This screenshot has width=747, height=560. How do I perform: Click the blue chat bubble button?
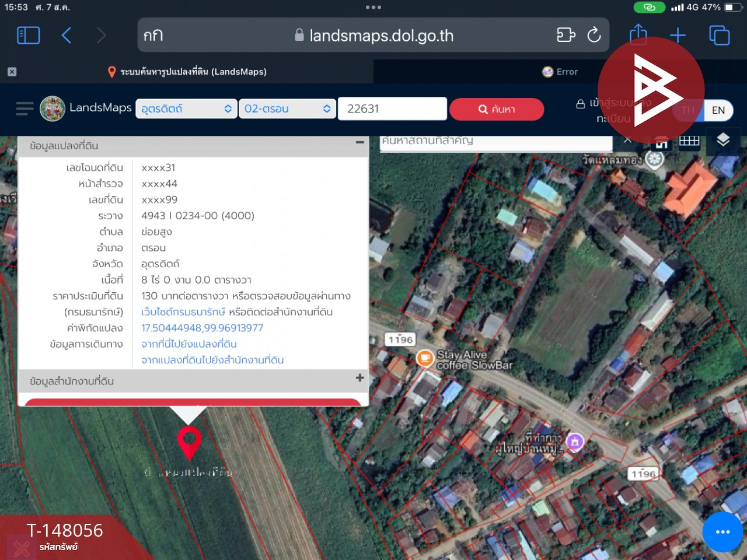coord(722,531)
